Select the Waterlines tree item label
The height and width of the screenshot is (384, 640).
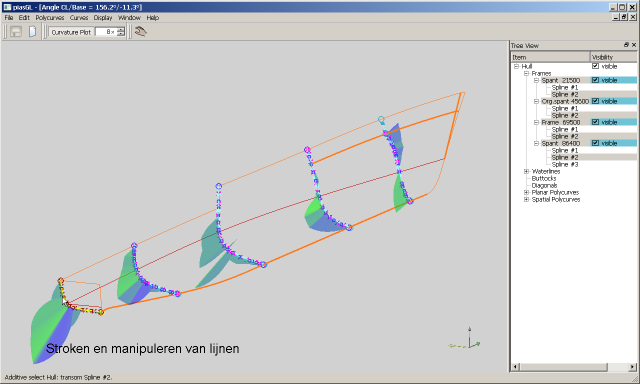tap(546, 171)
